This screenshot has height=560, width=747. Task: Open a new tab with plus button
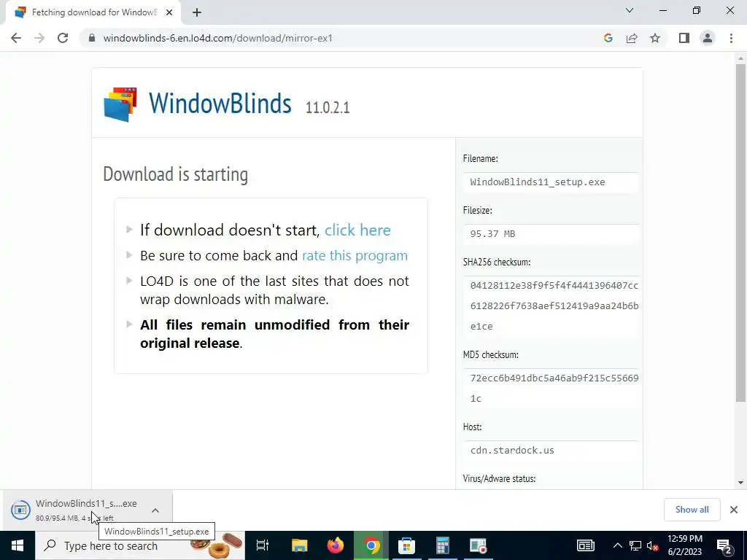(197, 13)
